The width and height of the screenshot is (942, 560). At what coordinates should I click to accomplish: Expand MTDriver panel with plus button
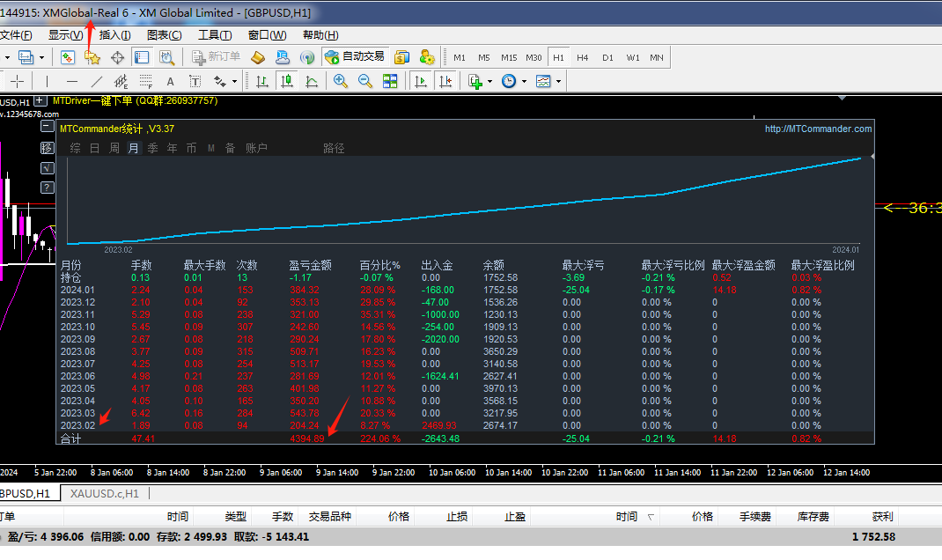(x=40, y=100)
